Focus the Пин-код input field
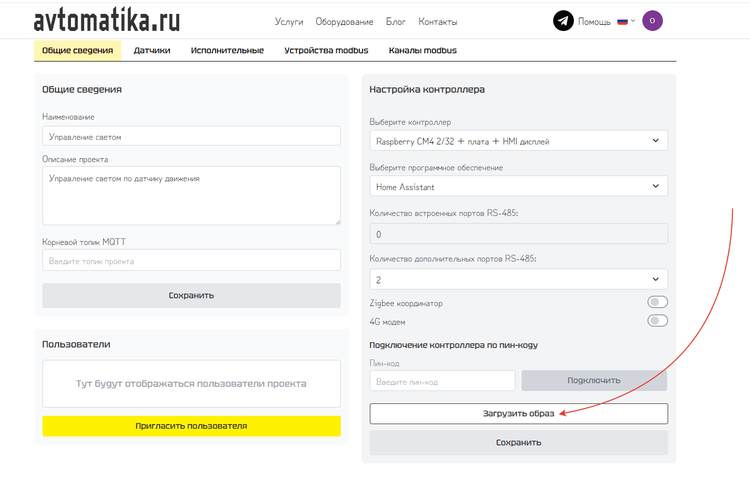750x481 pixels. click(442, 381)
